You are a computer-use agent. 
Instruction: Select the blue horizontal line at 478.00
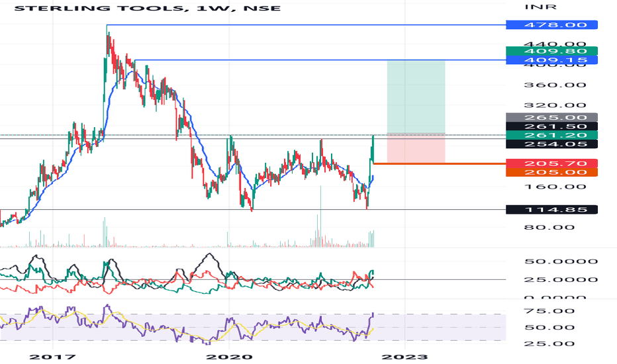click(306, 25)
